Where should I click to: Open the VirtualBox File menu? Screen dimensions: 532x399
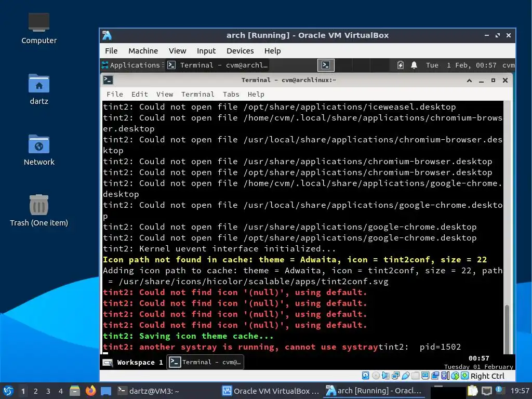coord(111,51)
